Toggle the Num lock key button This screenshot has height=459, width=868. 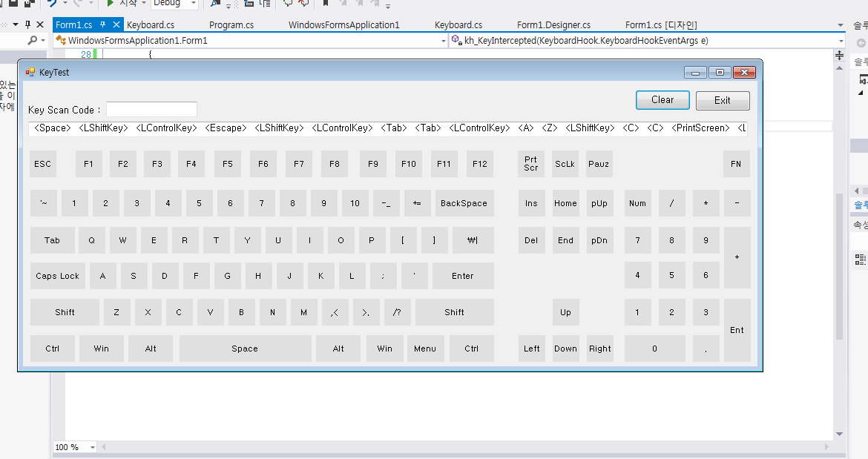[x=638, y=203]
